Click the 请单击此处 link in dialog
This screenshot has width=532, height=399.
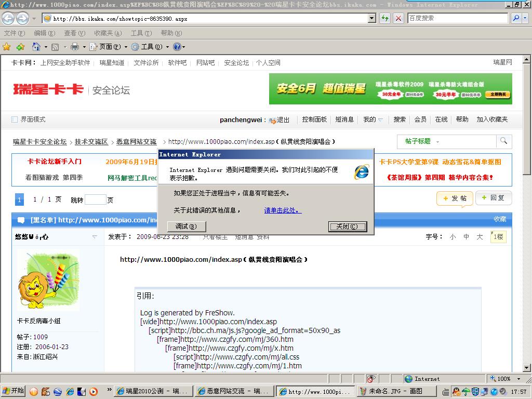283,210
